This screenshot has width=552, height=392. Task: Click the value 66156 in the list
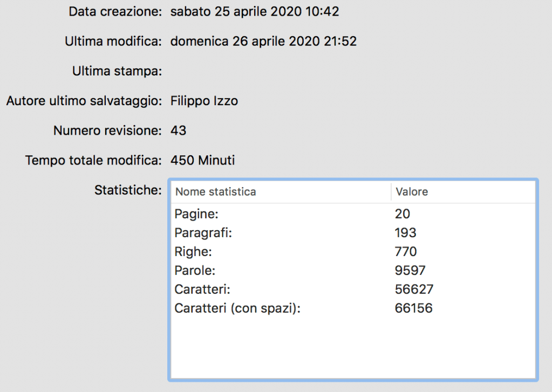pos(413,308)
